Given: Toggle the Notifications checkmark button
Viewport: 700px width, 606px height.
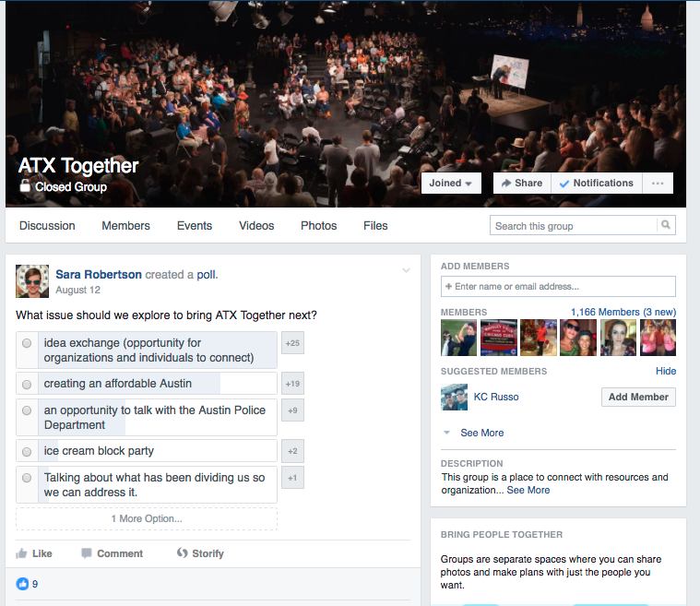Looking at the screenshot, I should pyautogui.click(x=597, y=184).
